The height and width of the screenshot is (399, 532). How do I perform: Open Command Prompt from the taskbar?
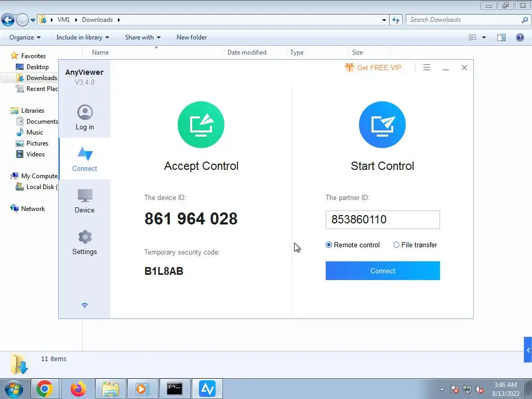(x=175, y=389)
